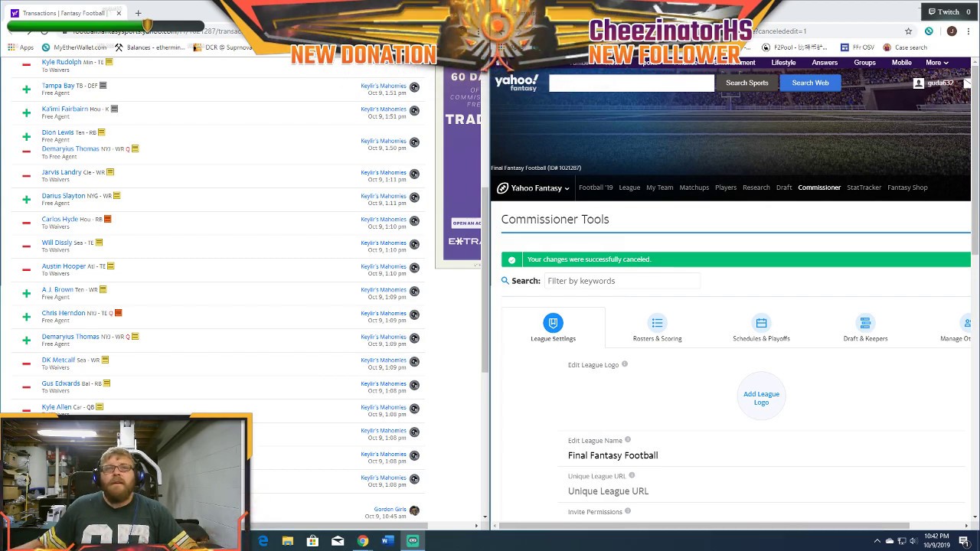Click the team logo beside the Tampa Bay transaction
The image size is (980, 551).
point(414,87)
